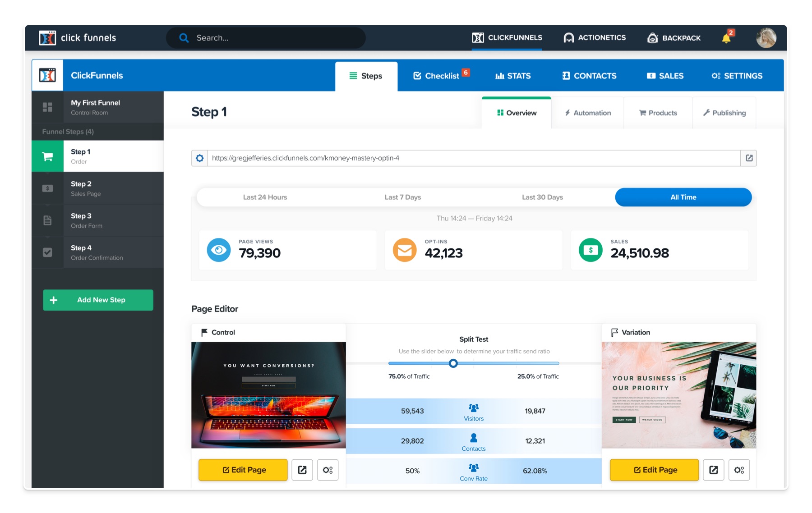Open the URL settings gear icon beside the address
The width and height of the screenshot is (812, 513).
point(200,158)
